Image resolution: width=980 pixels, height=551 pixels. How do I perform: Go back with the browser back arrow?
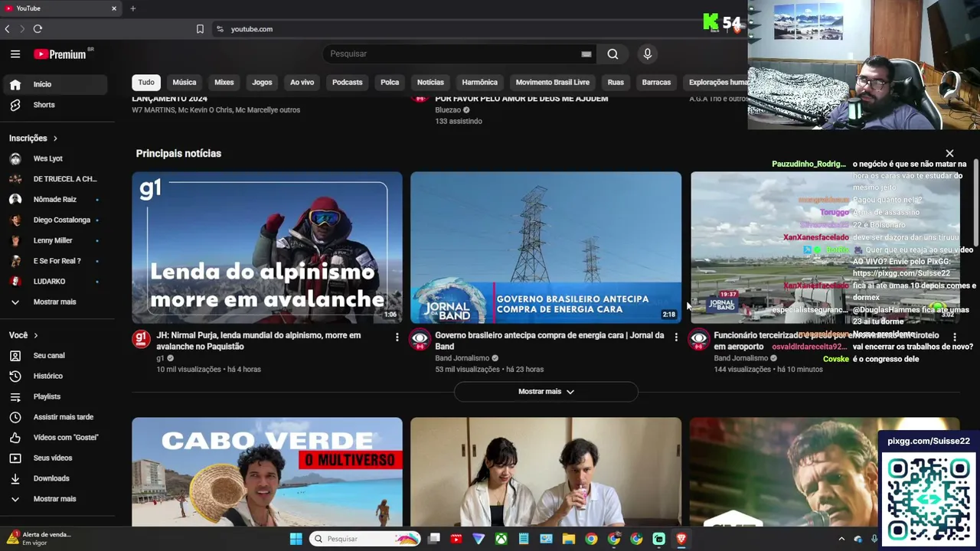tap(8, 29)
